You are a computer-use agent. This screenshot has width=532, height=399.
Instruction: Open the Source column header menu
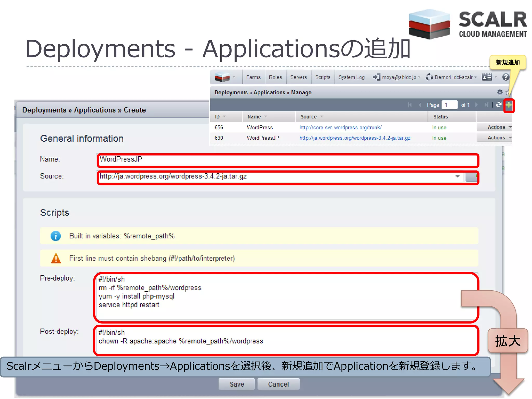322,117
